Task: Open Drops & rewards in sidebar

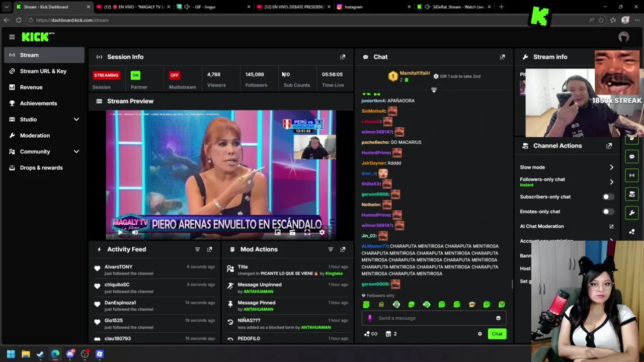Action: click(x=44, y=168)
